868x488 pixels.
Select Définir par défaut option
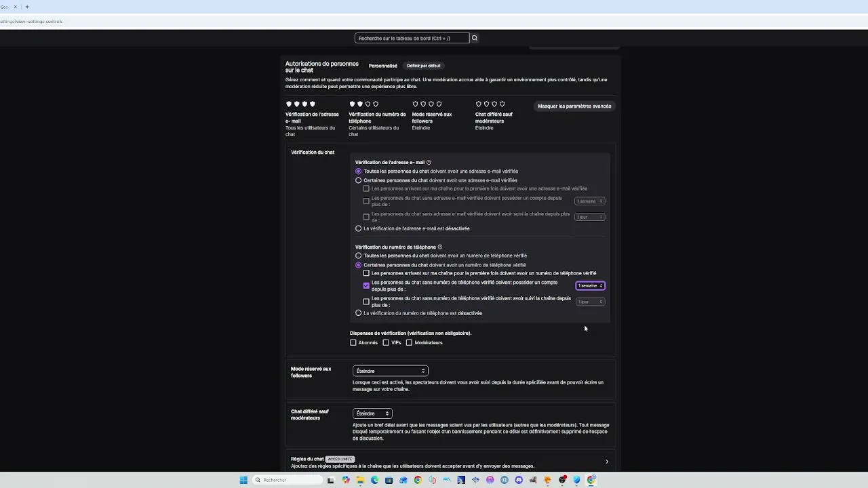click(x=424, y=66)
